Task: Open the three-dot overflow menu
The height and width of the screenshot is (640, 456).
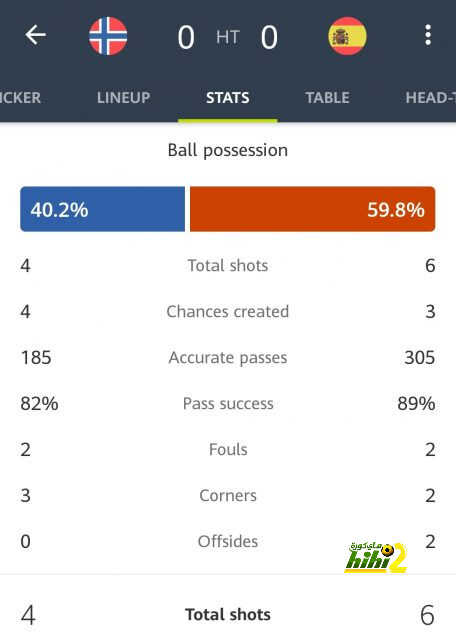Action: click(428, 35)
